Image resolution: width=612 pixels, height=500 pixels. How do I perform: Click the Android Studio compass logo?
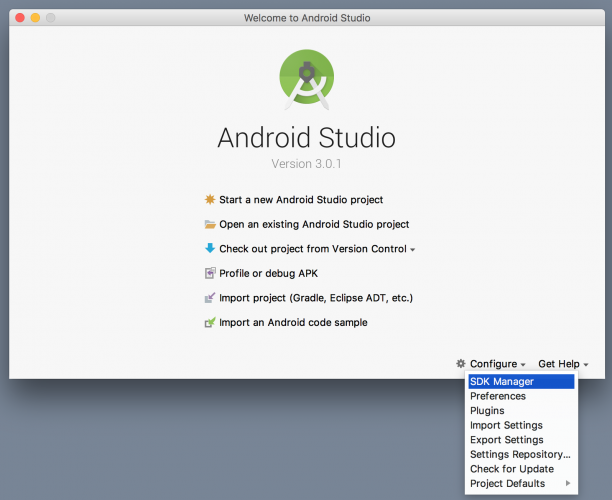click(306, 78)
